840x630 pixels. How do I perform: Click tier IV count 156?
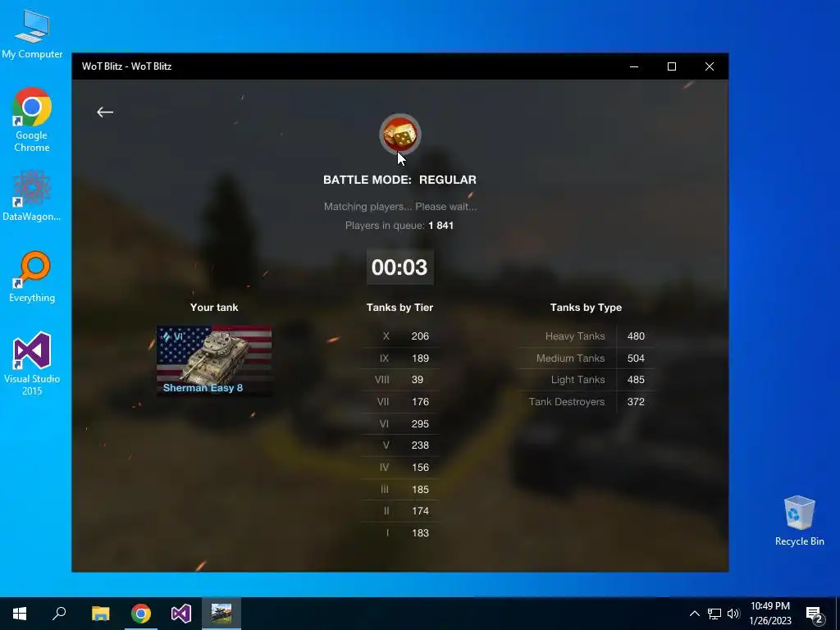[420, 468]
